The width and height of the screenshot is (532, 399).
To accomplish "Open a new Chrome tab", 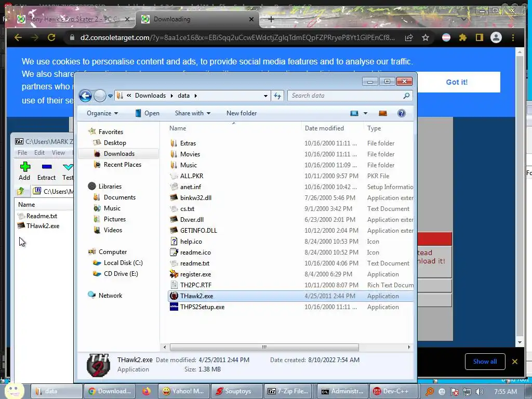I will (271, 19).
